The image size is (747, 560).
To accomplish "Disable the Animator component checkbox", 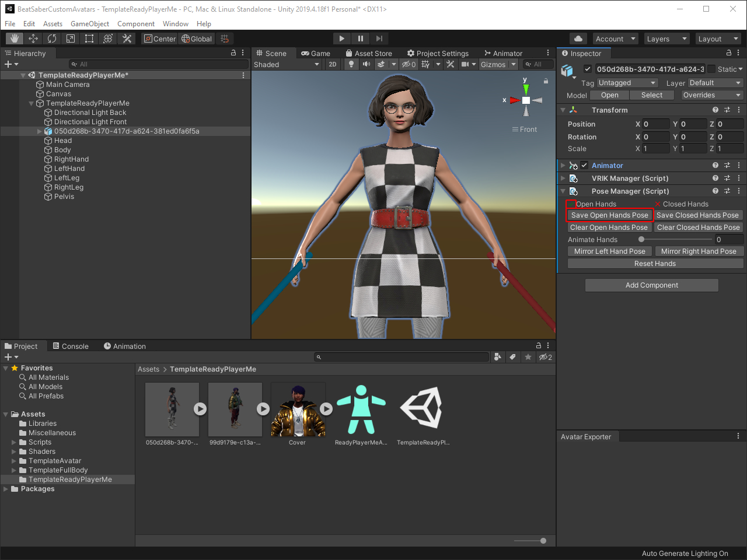I will pos(584,165).
